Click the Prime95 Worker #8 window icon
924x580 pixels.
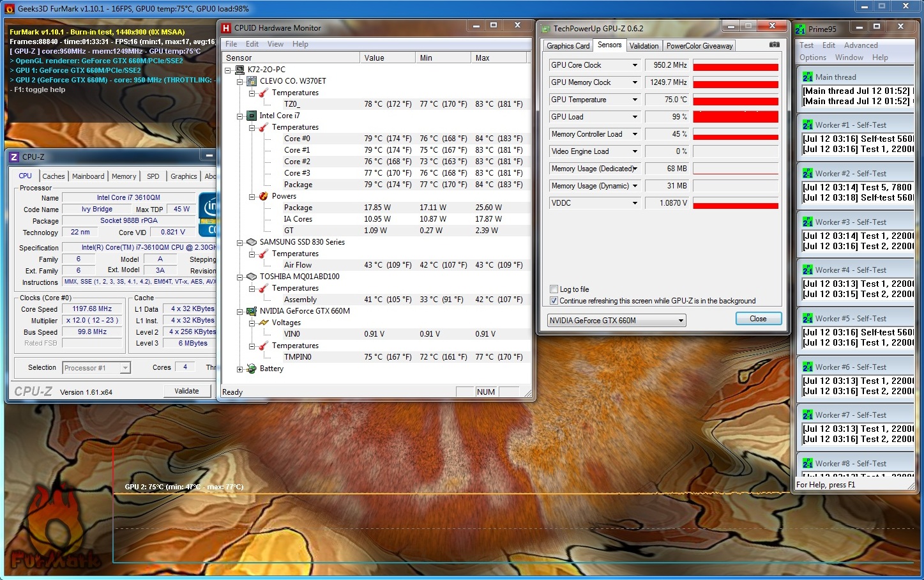(x=808, y=463)
